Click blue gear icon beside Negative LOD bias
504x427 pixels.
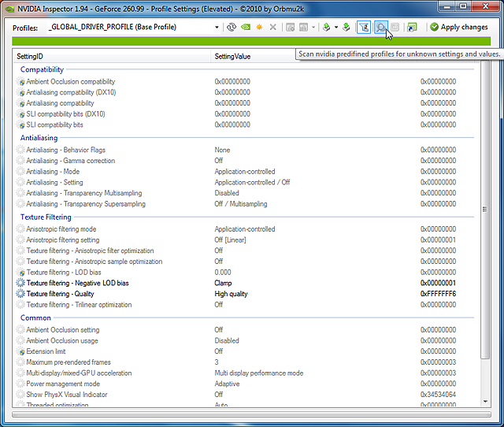point(20,283)
